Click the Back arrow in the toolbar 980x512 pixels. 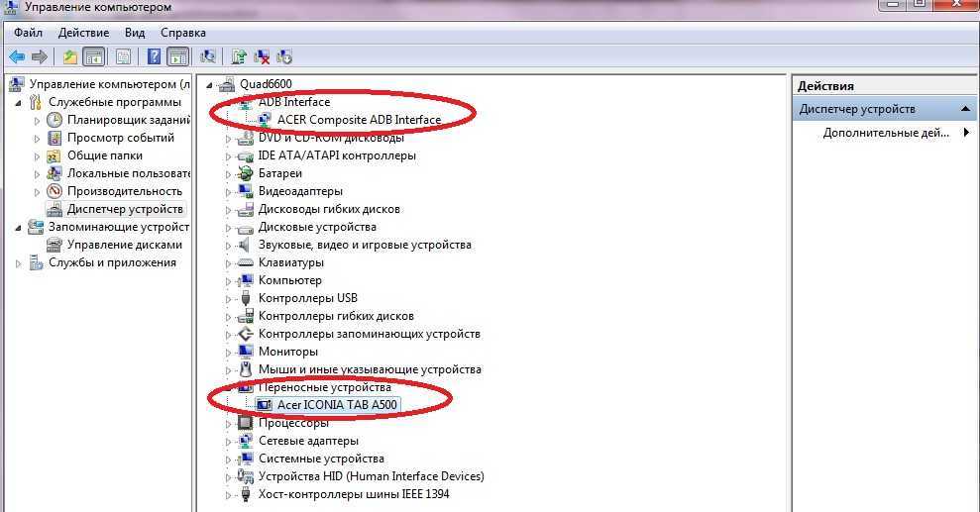click(x=17, y=57)
